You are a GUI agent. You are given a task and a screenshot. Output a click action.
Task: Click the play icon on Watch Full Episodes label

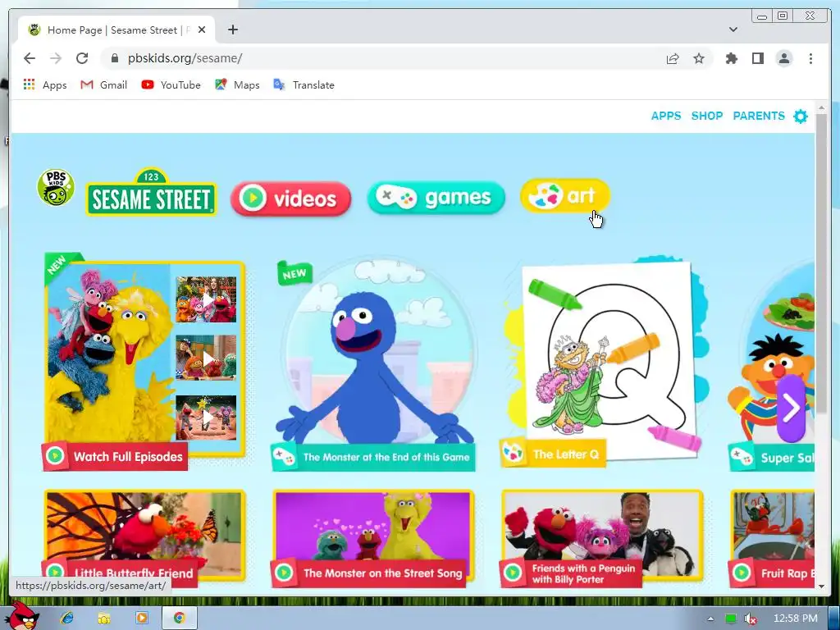(55, 456)
